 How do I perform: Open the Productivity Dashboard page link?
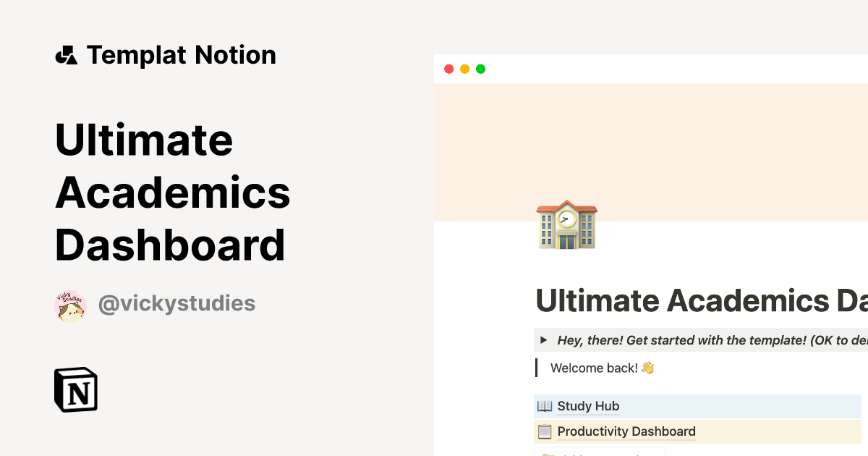tap(626, 431)
